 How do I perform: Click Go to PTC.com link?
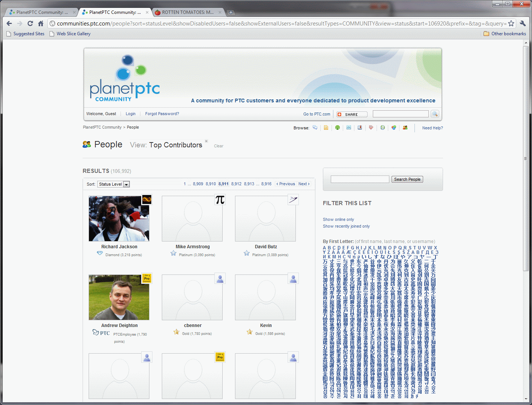click(317, 114)
